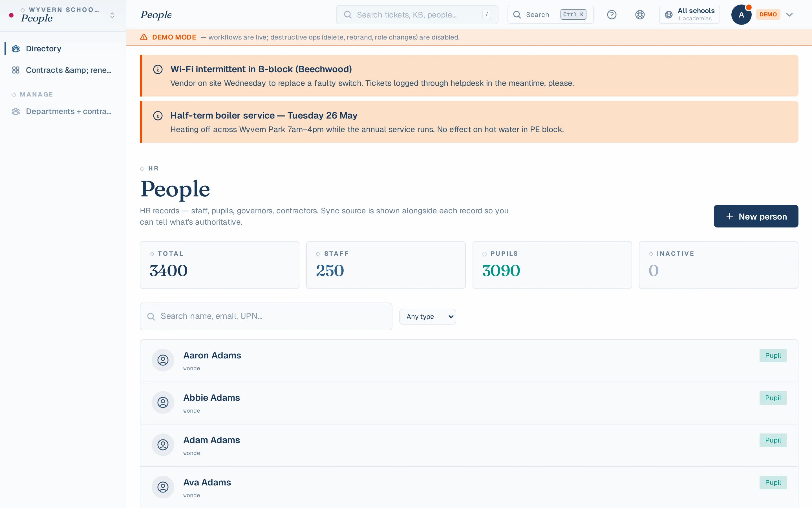
Task: Click Pupil tag on Ava Adams row
Action: coord(773,483)
